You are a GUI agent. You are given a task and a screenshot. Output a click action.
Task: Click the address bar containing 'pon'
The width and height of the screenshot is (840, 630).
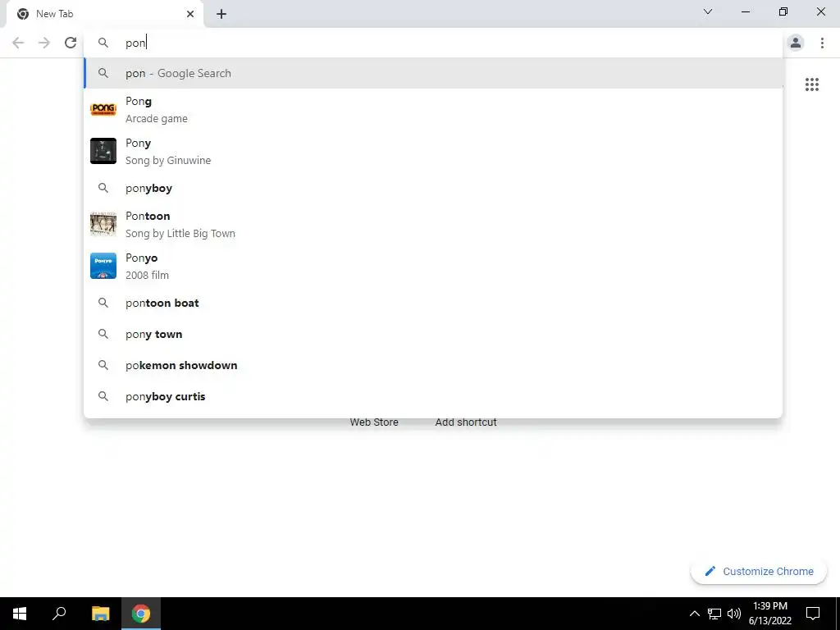coord(433,43)
